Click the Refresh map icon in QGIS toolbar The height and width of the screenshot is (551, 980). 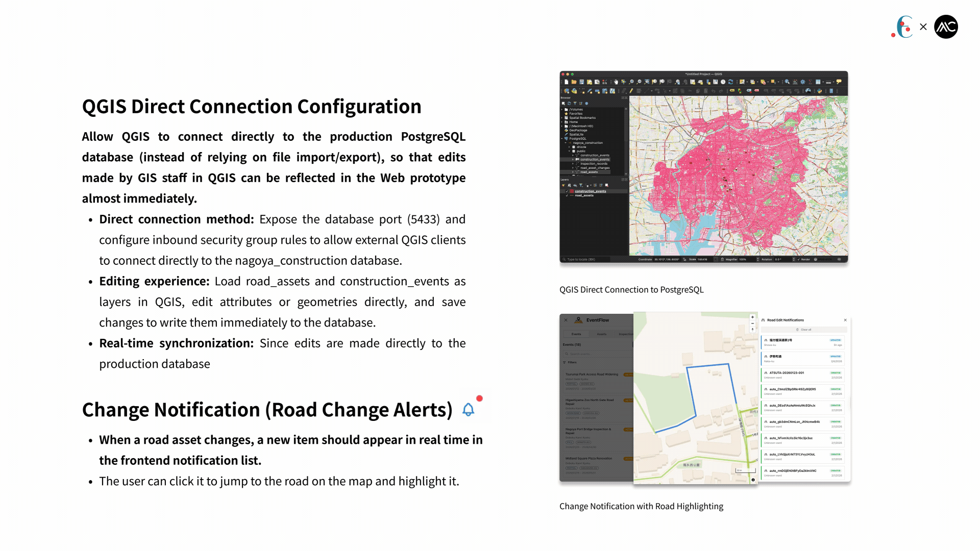tap(730, 82)
